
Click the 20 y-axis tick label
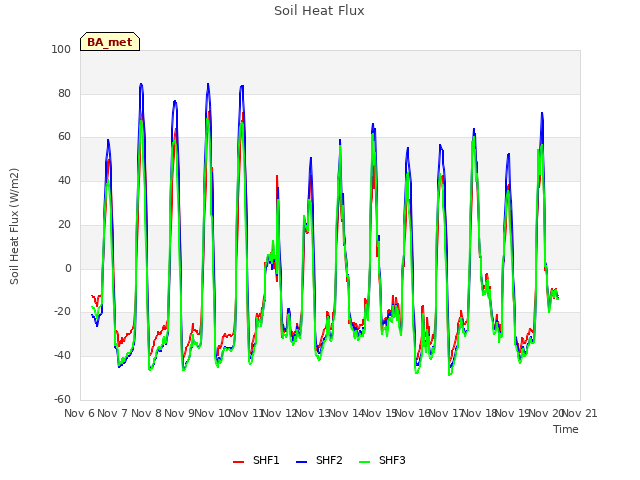pos(64,224)
